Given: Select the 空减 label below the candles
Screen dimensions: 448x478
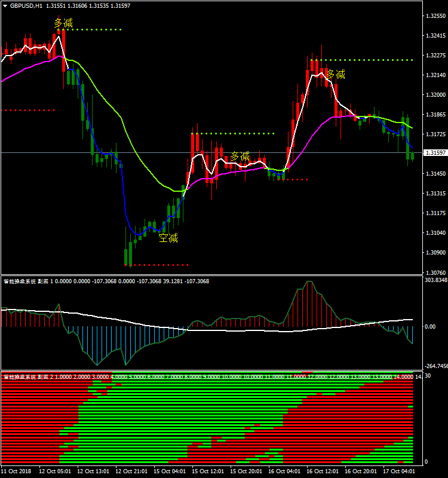Looking at the screenshot, I should [x=168, y=238].
